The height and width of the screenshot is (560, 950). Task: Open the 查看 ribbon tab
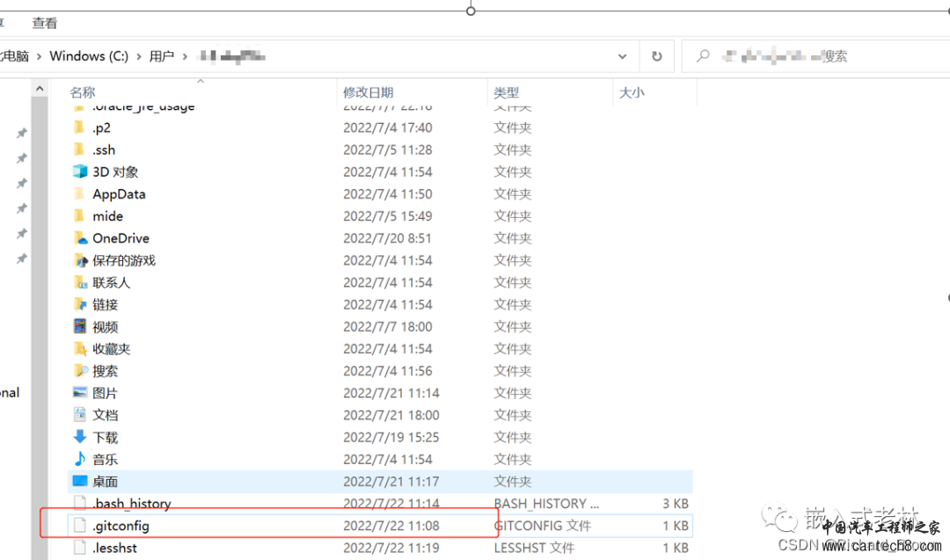point(44,23)
